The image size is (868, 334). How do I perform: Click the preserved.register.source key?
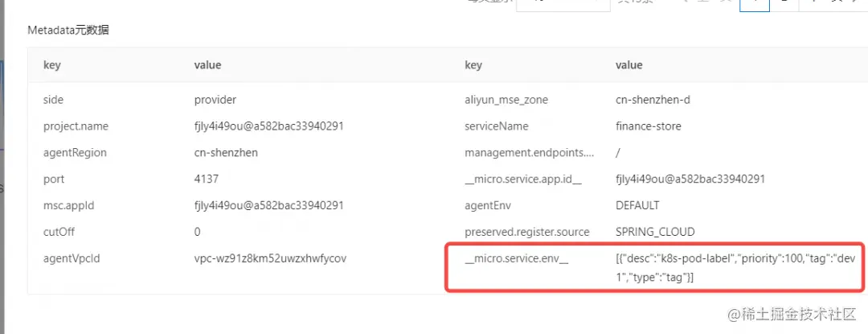click(527, 232)
